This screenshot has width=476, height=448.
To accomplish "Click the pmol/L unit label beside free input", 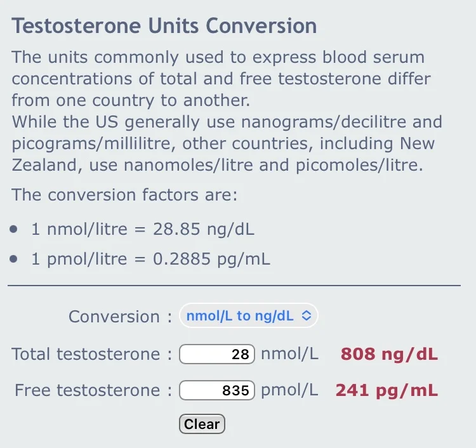I will (289, 390).
